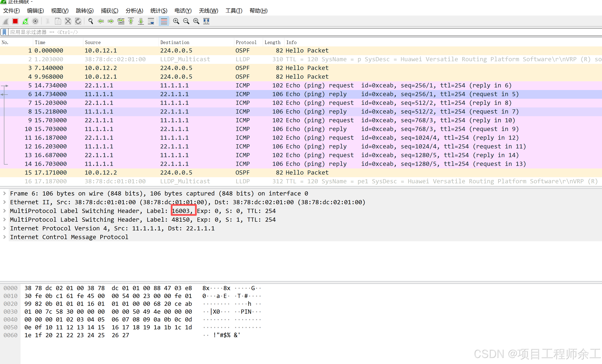Click the Source column header
Screen dimensions: 602x364
[x=93, y=42]
